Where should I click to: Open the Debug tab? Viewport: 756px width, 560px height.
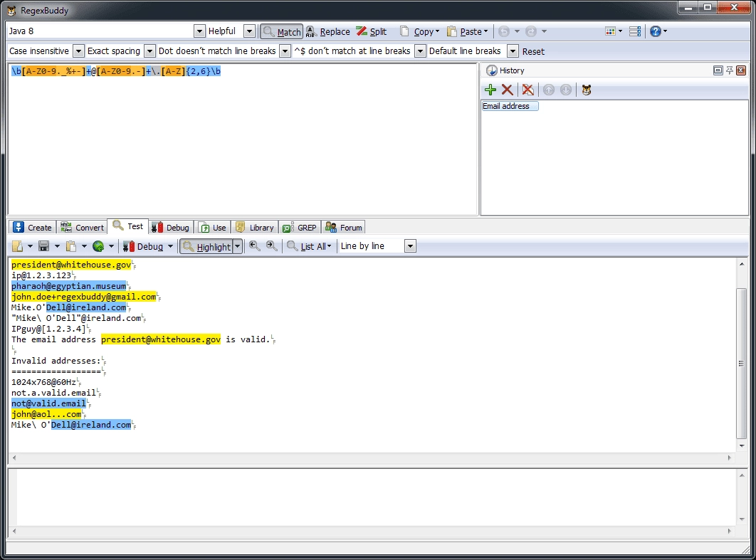(x=171, y=228)
